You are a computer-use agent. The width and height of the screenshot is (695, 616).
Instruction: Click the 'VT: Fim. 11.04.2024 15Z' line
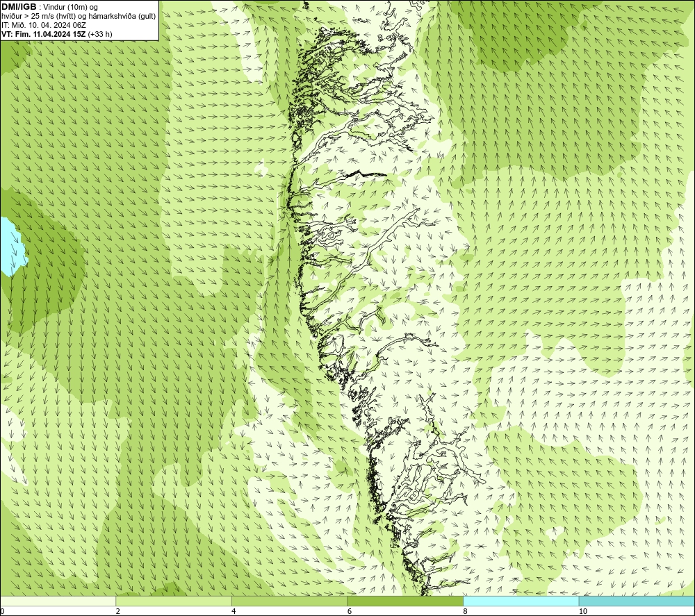(x=44, y=34)
